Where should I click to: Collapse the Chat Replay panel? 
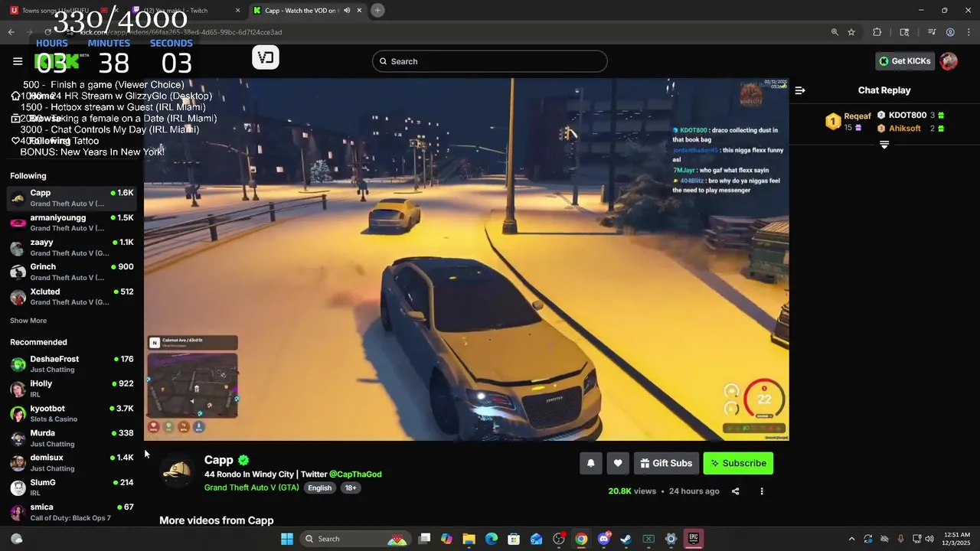pos(800,90)
